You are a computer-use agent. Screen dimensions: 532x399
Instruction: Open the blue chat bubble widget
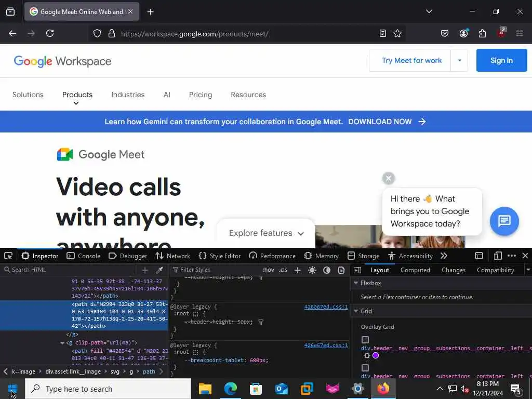point(504,221)
